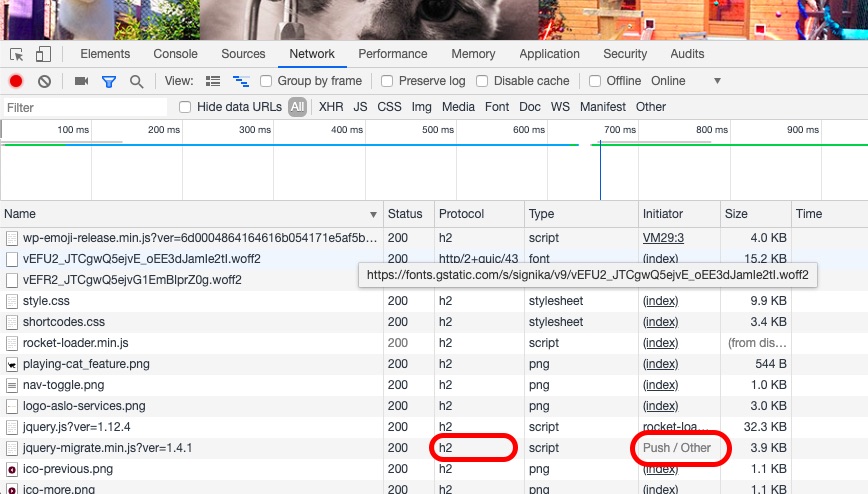Open the Audits tab
Screen dimensions: 868x494
point(687,54)
